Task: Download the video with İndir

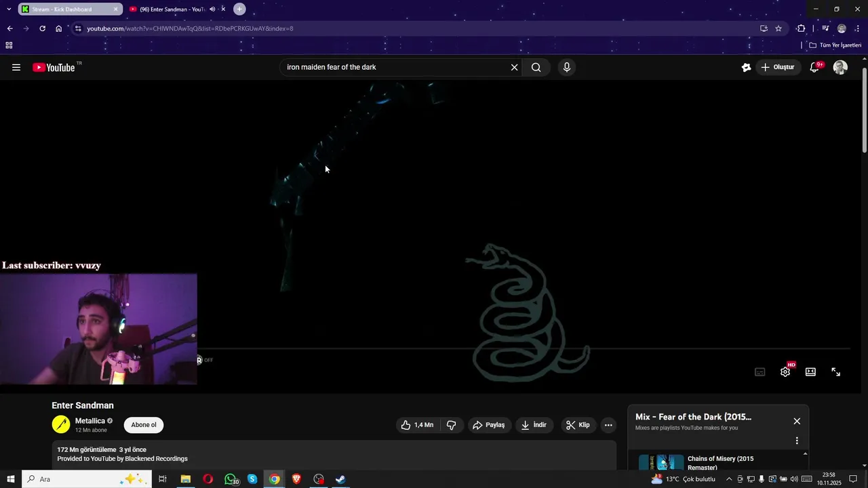Action: point(534,425)
